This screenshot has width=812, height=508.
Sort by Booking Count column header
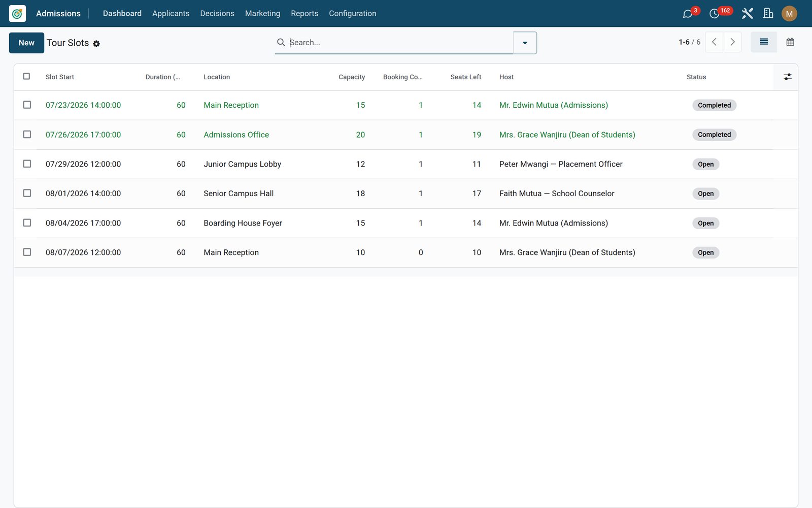click(x=403, y=77)
